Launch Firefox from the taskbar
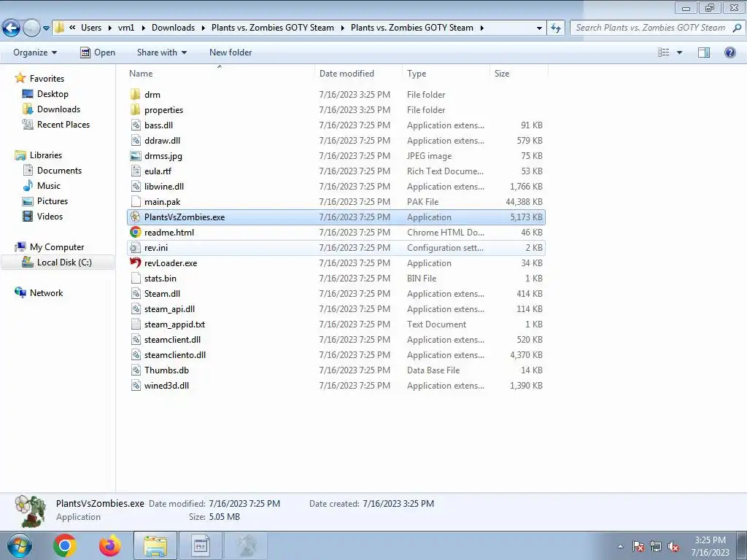 click(x=109, y=545)
